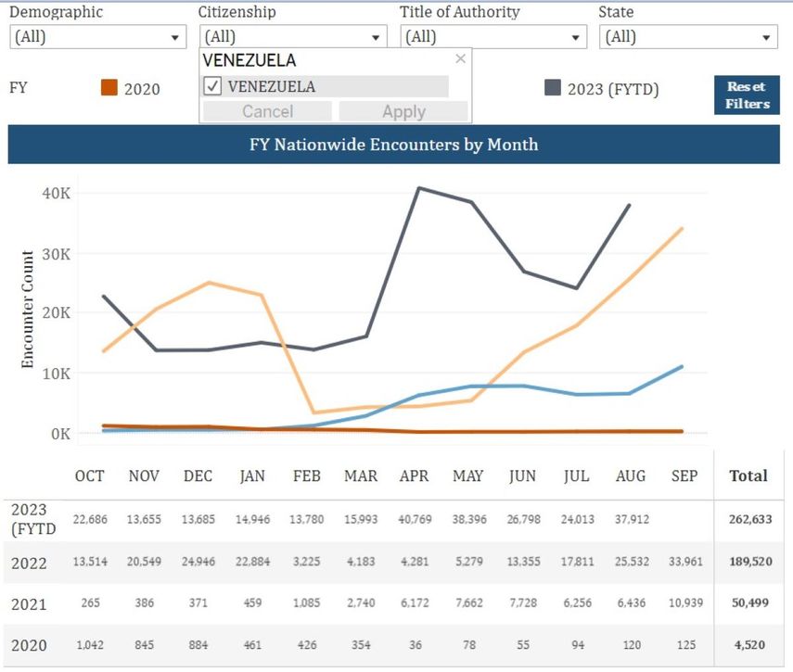Select the chart title FY Nationwide Encounters by Month
This screenshot has height=672, width=793.
396,145
